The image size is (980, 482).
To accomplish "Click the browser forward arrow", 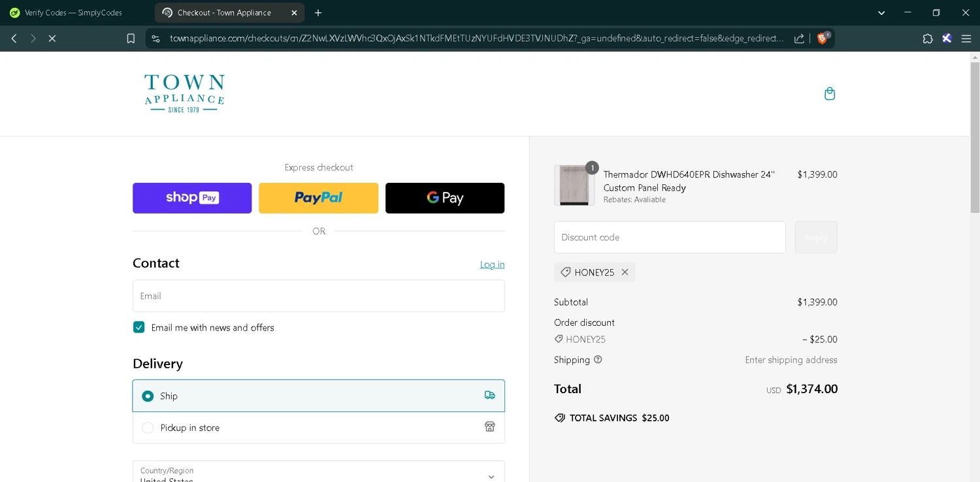I will pyautogui.click(x=33, y=39).
